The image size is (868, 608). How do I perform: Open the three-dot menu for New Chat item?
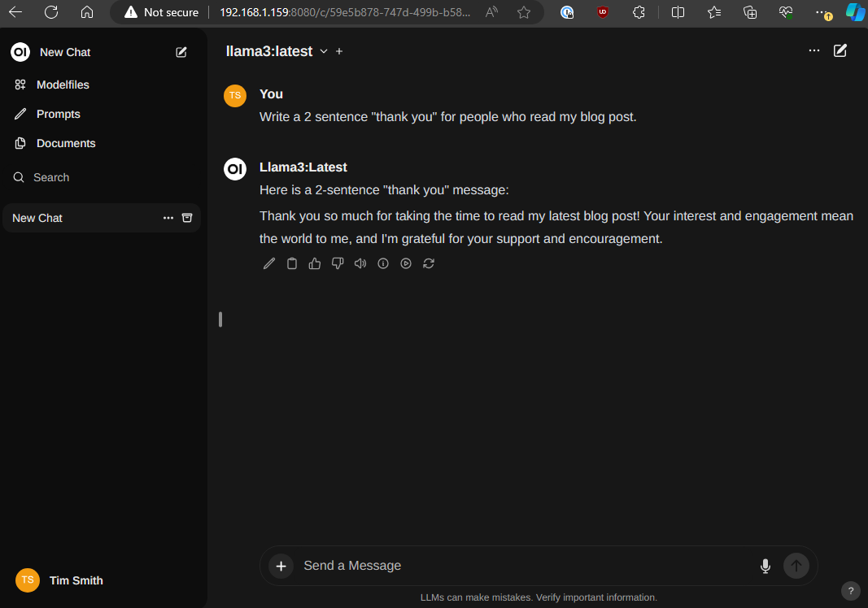168,218
